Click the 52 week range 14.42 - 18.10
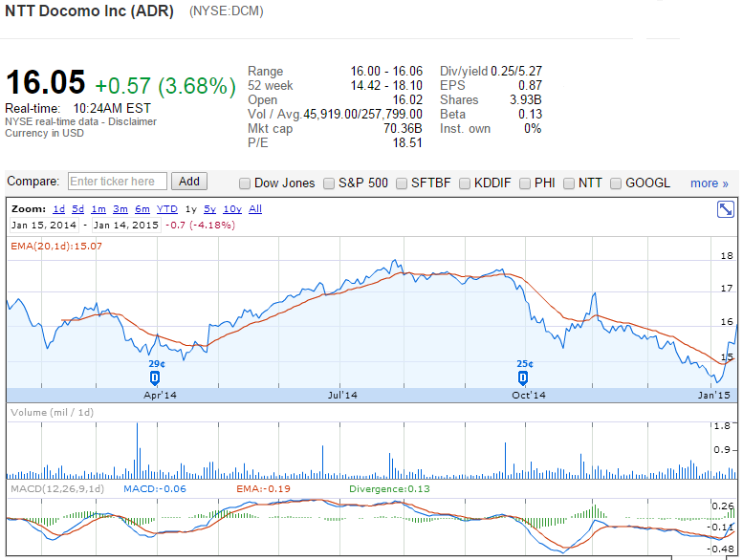The image size is (743, 560). click(386, 86)
